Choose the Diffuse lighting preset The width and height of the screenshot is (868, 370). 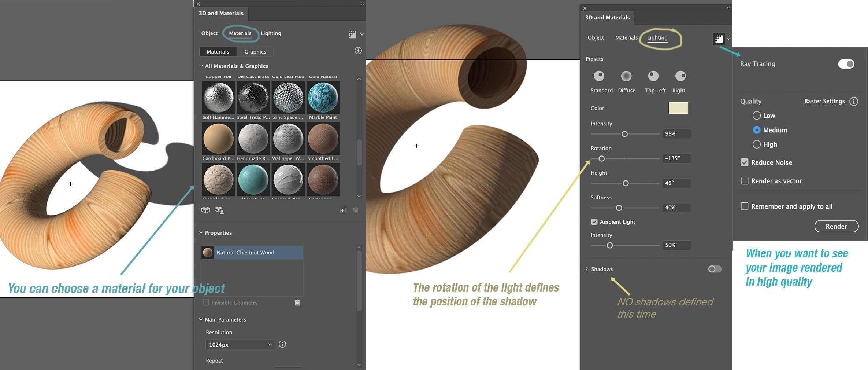pyautogui.click(x=626, y=76)
